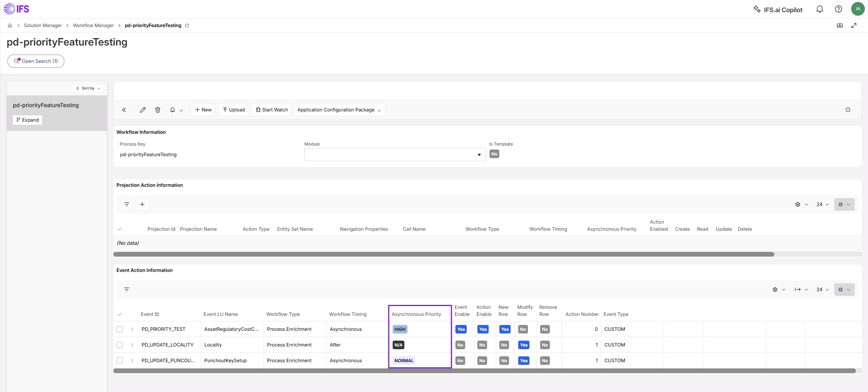Toggle select-all in Event Action table

120,314
